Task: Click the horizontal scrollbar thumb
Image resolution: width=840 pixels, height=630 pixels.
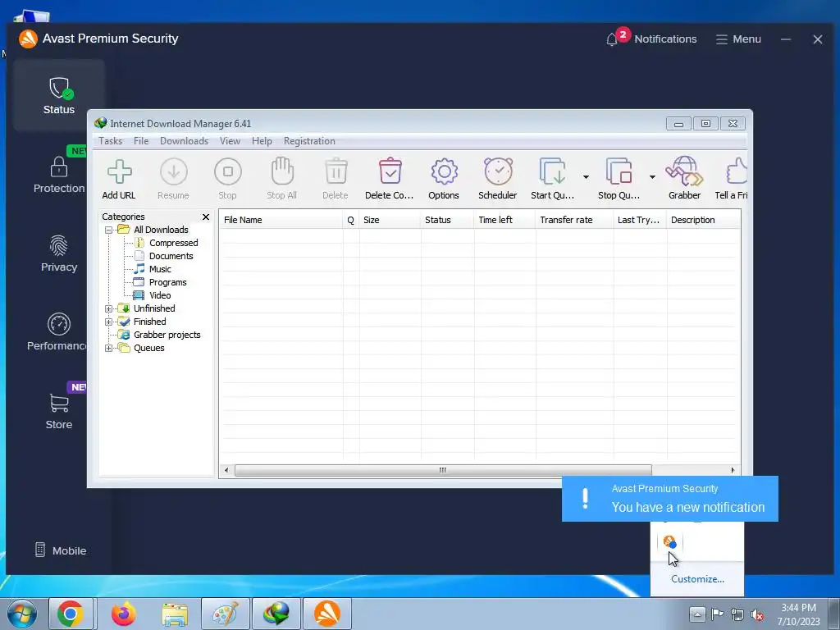Action: point(443,470)
